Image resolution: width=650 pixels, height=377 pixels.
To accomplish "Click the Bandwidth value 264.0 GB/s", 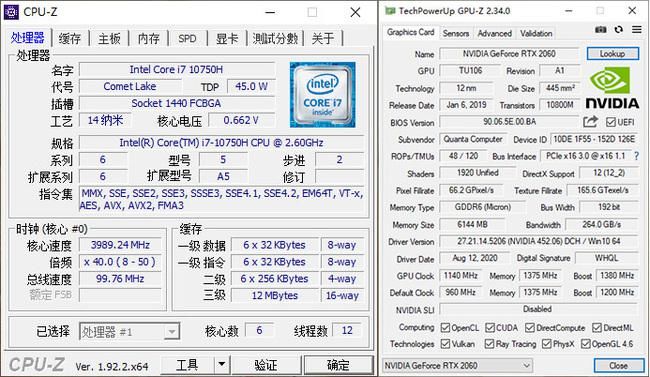I will pos(601,224).
